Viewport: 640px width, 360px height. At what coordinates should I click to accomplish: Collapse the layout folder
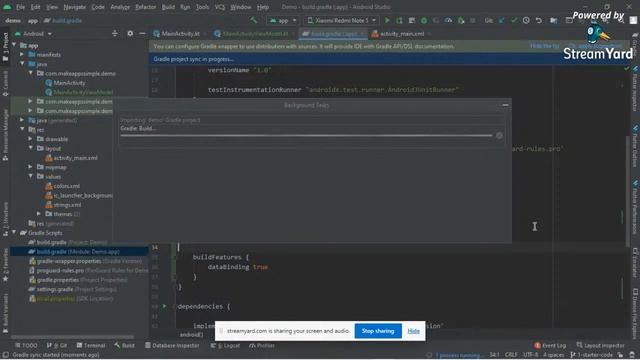click(x=30, y=148)
